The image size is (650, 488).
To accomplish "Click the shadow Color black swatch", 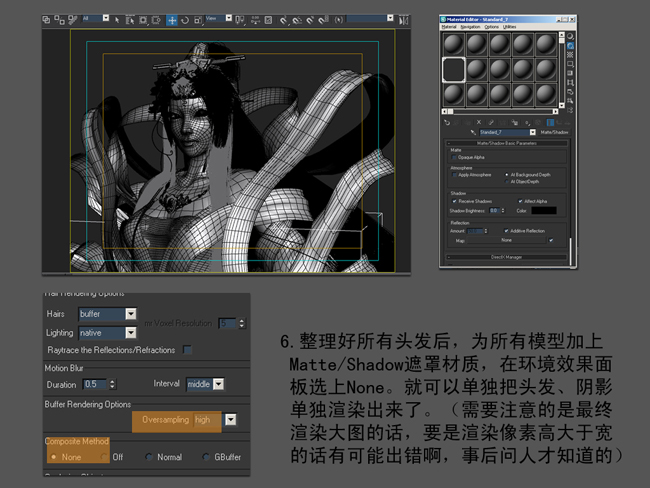I will point(544,211).
